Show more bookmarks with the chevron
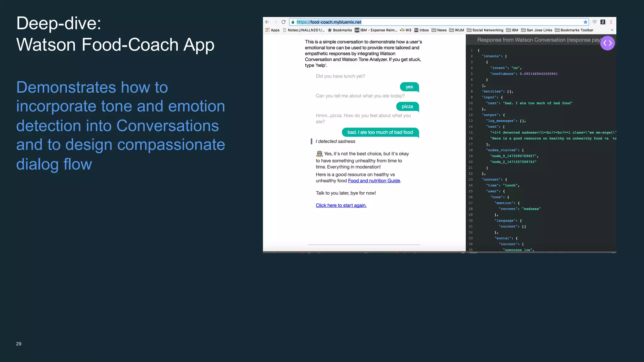Screen dimensions: 644x362 tap(612, 30)
